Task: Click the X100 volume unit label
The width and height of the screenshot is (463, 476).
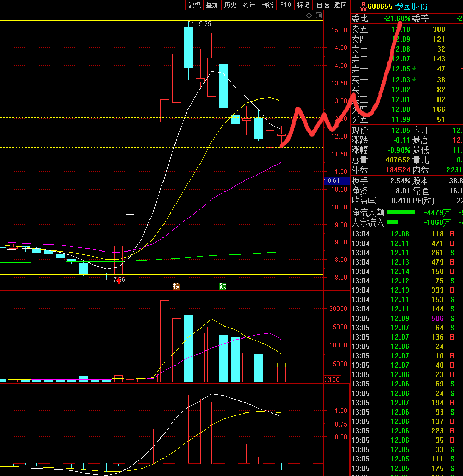Action: [332, 379]
